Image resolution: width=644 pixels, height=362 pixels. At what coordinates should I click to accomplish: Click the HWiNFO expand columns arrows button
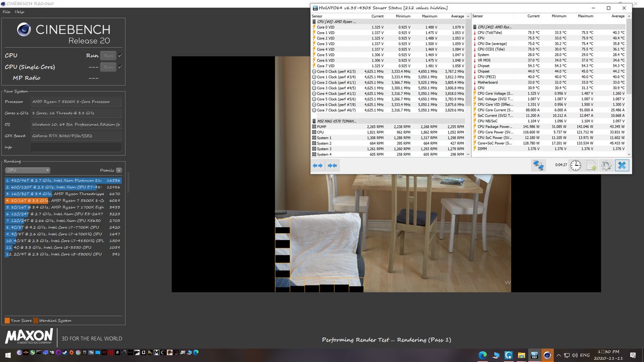click(318, 165)
